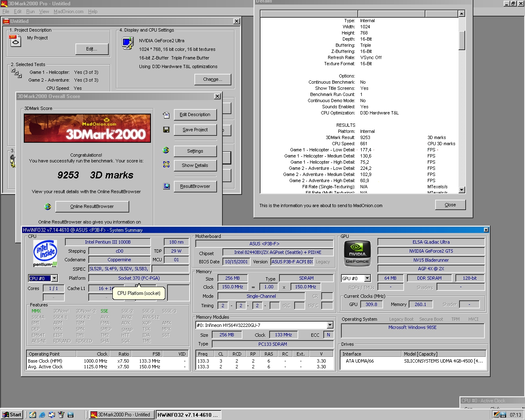The width and height of the screenshot is (525, 420).
Task: Click the Details vertical scrollbar thumb
Action: [x=461, y=40]
